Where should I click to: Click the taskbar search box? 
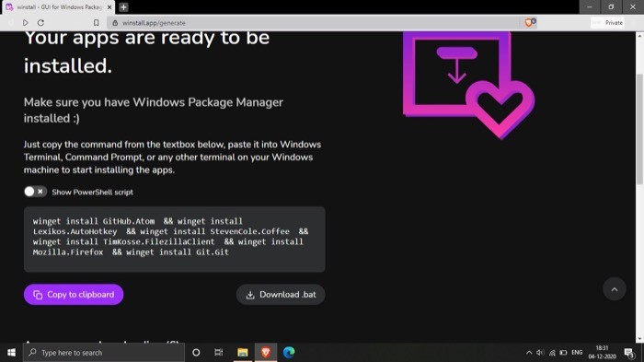[x=104, y=353]
